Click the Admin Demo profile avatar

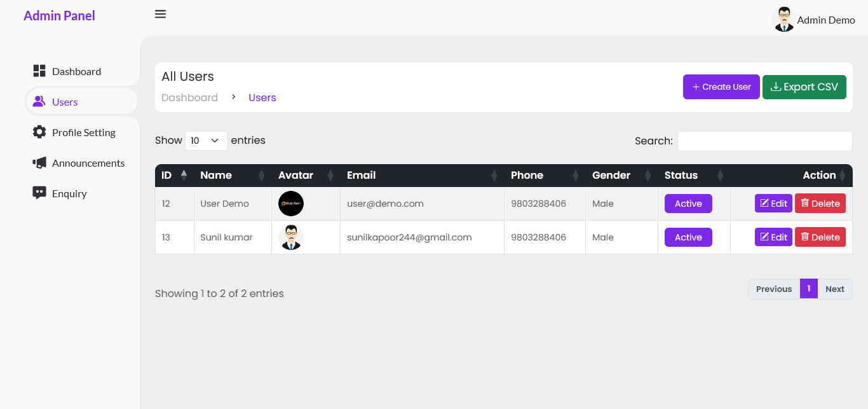click(x=783, y=19)
